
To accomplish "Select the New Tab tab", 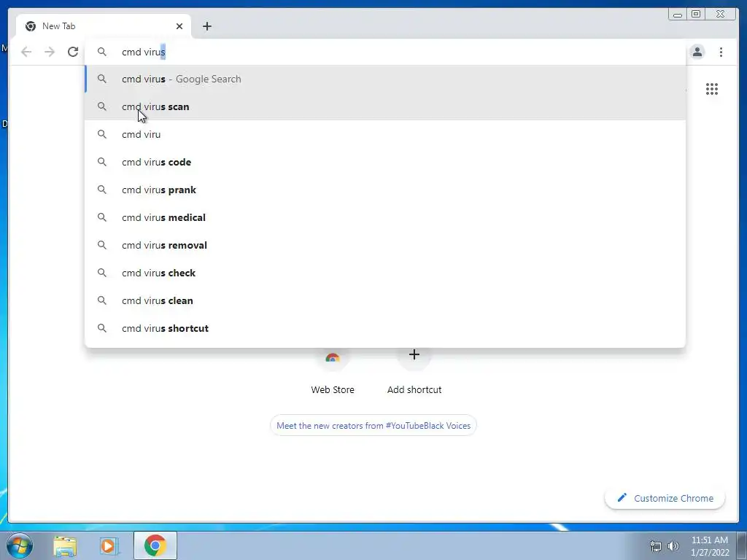I will point(104,26).
